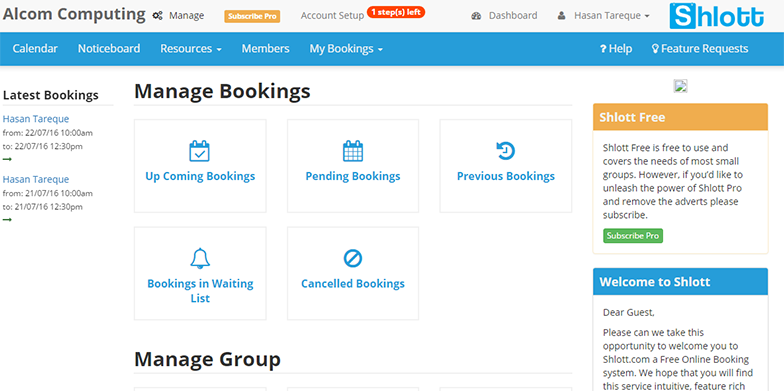
Task: Click the user profile icon beside Hasan Tareque
Action: (x=562, y=16)
